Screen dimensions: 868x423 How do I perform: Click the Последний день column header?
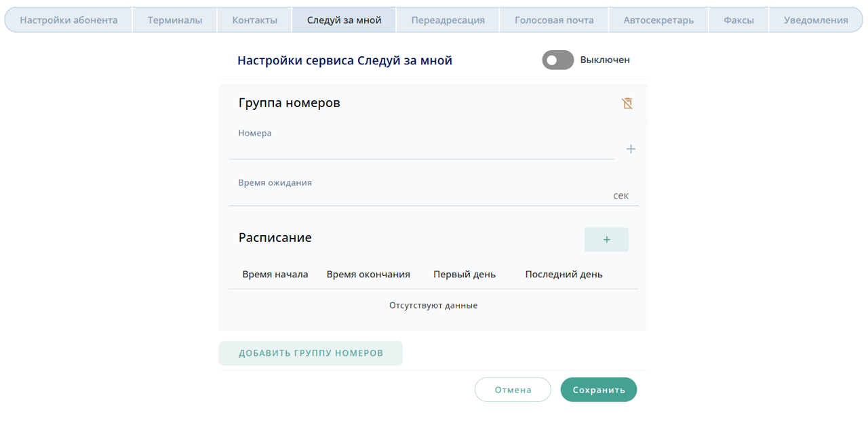[564, 275]
